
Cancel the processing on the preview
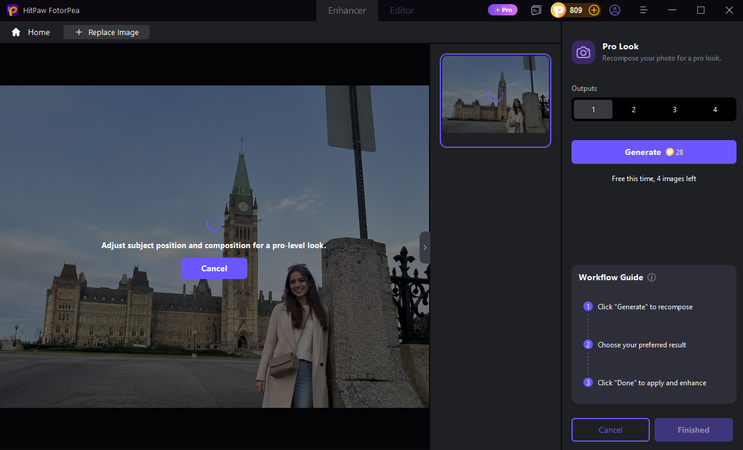pyautogui.click(x=214, y=268)
